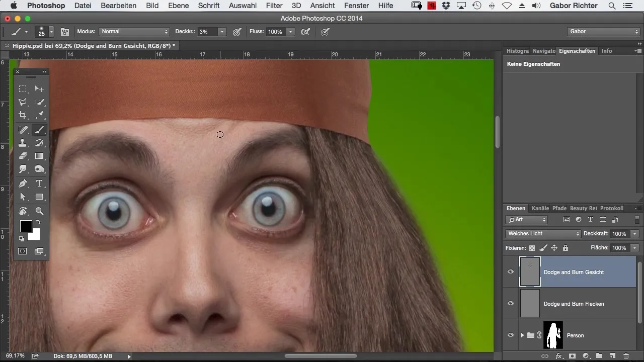Select the Move tool
The image size is (644, 362).
pyautogui.click(x=39, y=89)
